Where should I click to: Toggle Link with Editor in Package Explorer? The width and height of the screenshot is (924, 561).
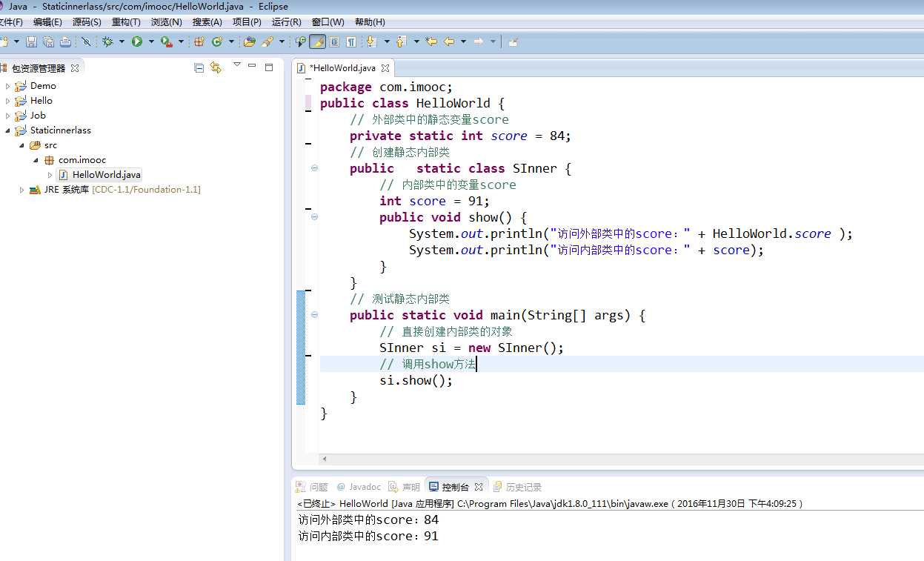[216, 67]
